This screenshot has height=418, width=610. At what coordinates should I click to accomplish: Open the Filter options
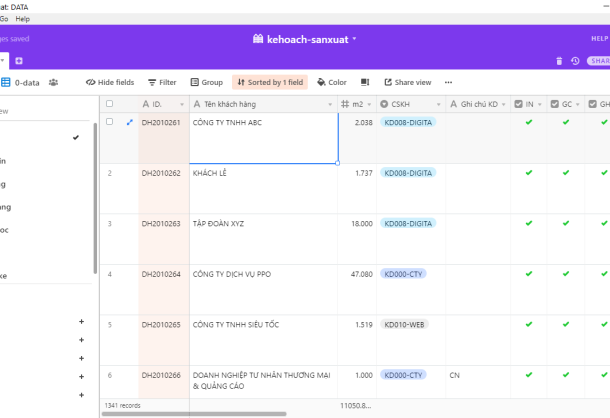(x=162, y=82)
